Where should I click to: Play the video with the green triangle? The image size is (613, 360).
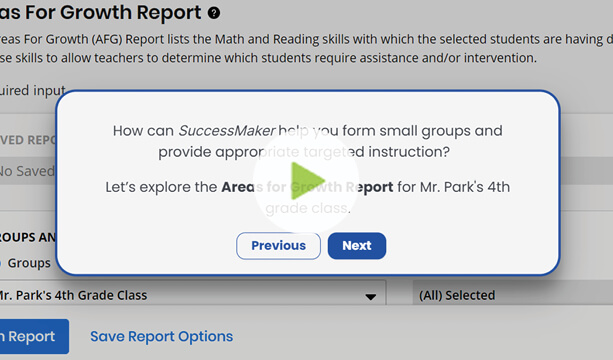[x=308, y=180]
